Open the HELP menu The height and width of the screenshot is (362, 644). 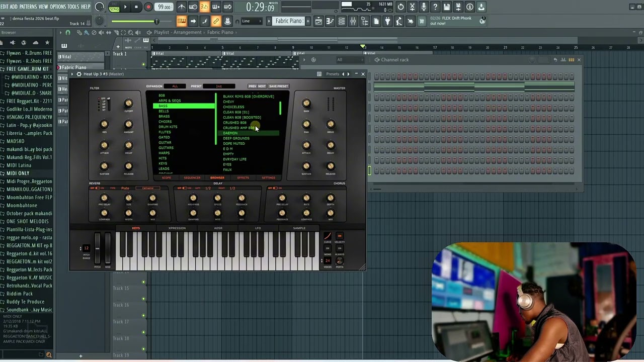coord(86,7)
